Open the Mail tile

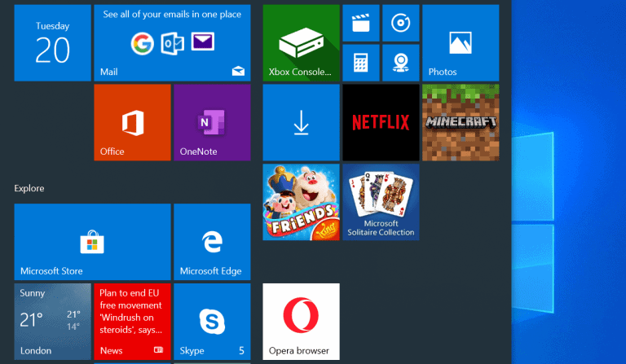point(172,42)
